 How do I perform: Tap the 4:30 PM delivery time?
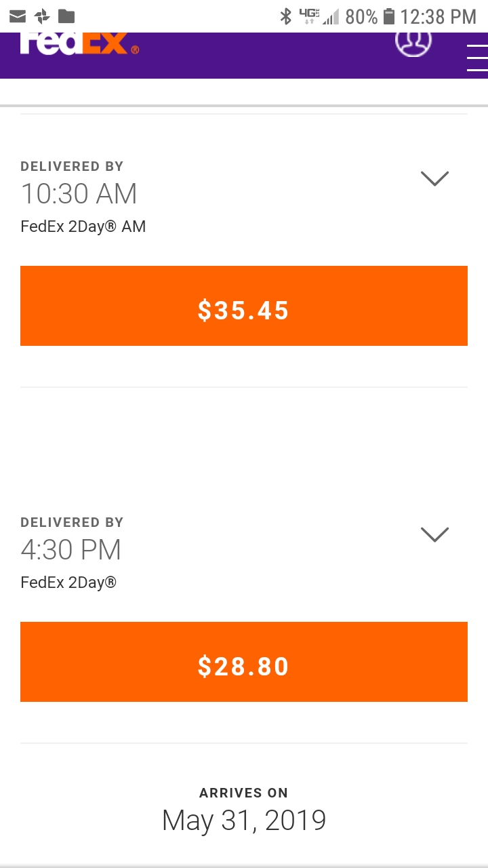pyautogui.click(x=71, y=550)
